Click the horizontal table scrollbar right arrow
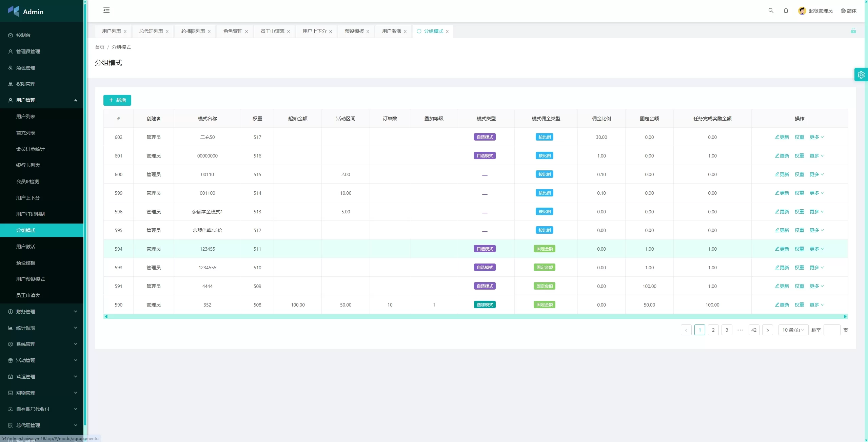Viewport: 868px width, 442px height. 845,316
